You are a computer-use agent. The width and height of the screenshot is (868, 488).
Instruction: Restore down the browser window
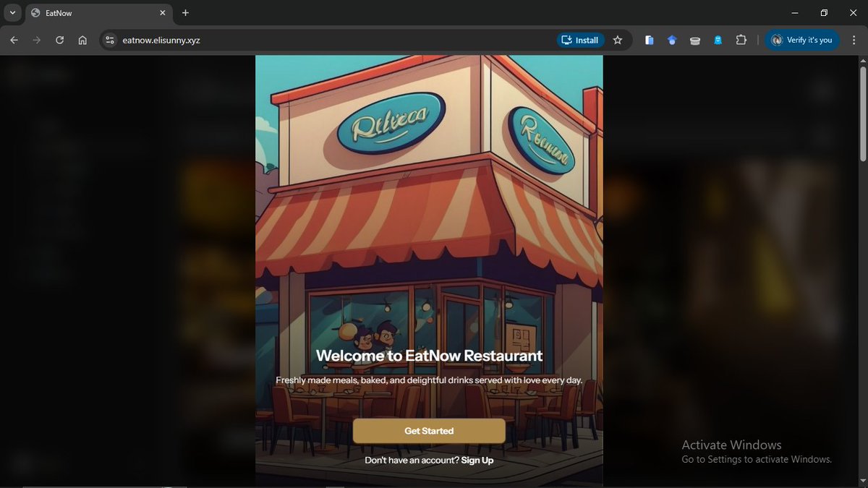[824, 13]
